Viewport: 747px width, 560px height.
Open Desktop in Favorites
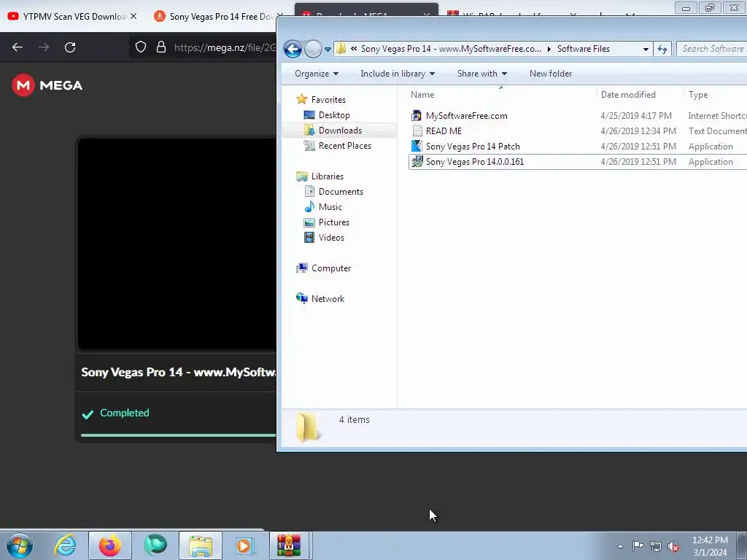tap(334, 114)
